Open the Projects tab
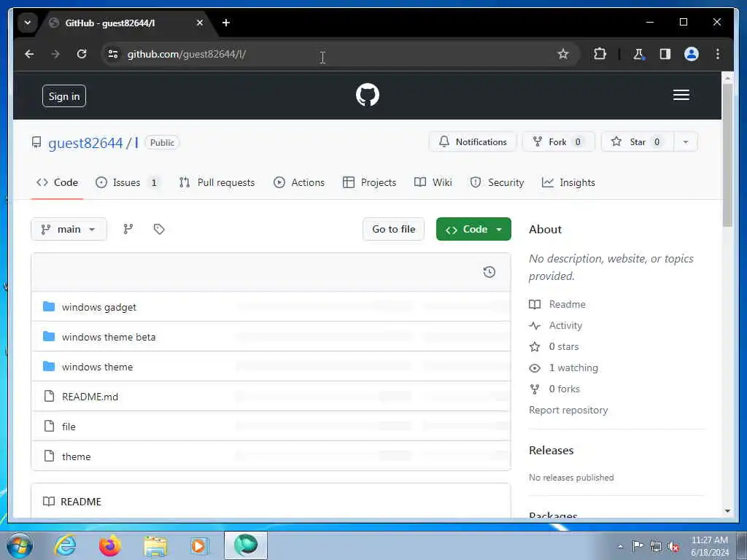This screenshot has height=560, width=747. point(370,182)
